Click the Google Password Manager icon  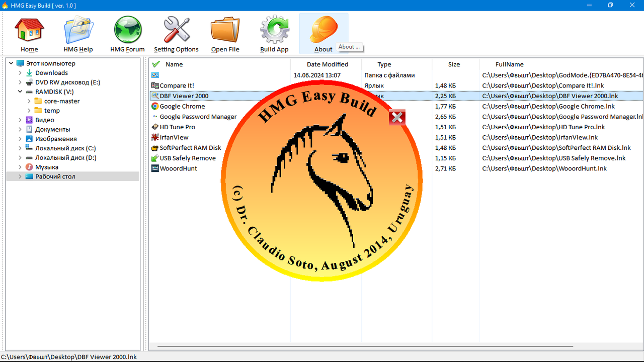click(x=155, y=117)
